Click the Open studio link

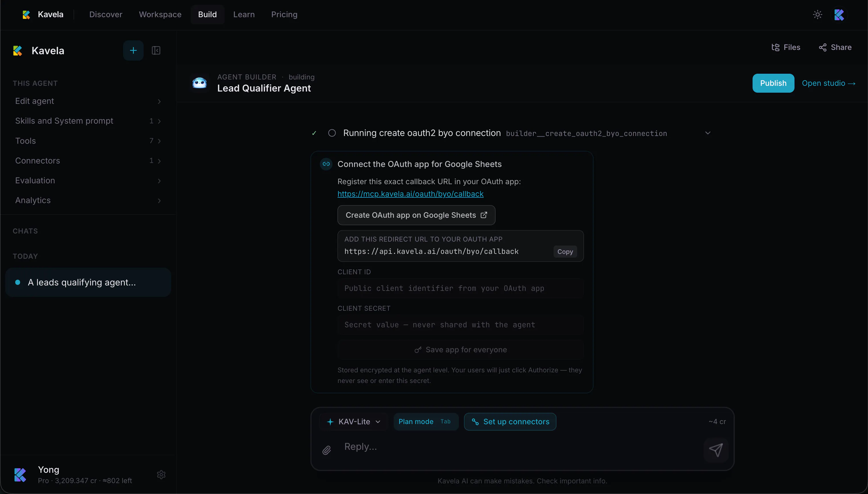[829, 83]
